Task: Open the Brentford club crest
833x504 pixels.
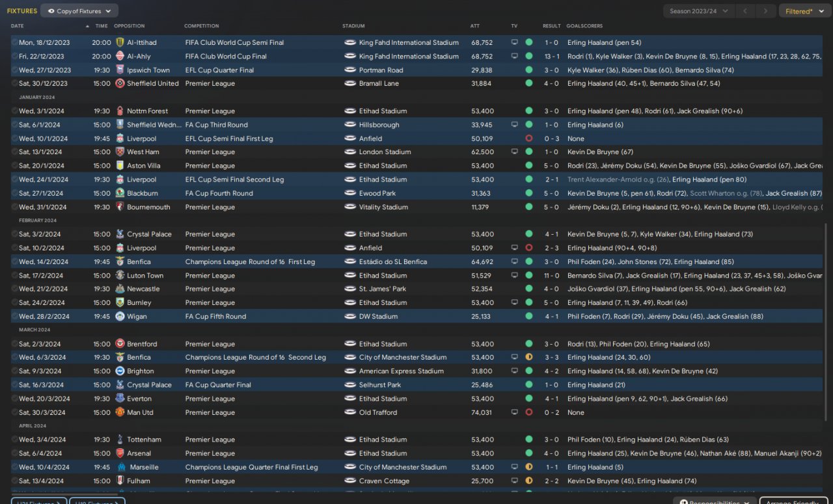Action: (x=120, y=344)
